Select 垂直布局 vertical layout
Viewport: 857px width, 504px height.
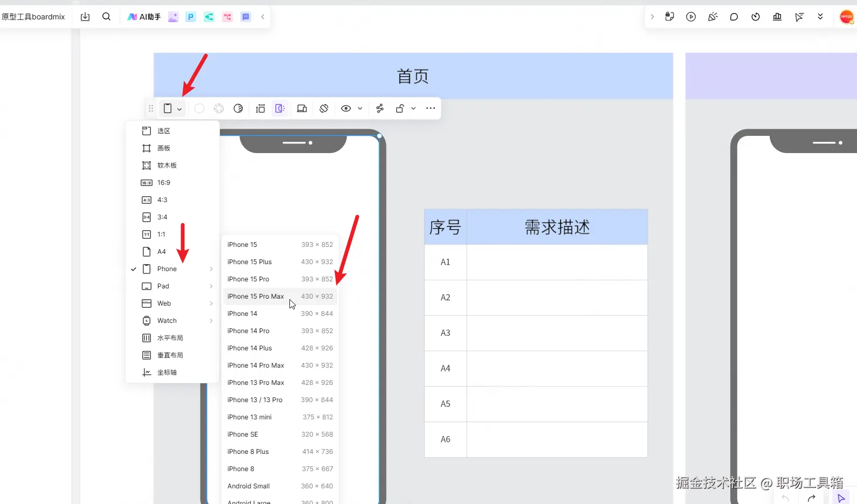coord(172,355)
